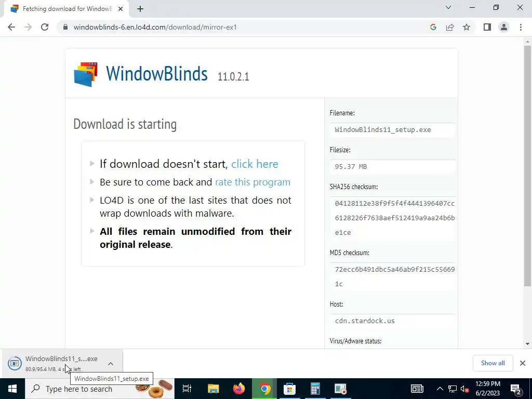Open Microsoft Store from taskbar

click(290, 389)
